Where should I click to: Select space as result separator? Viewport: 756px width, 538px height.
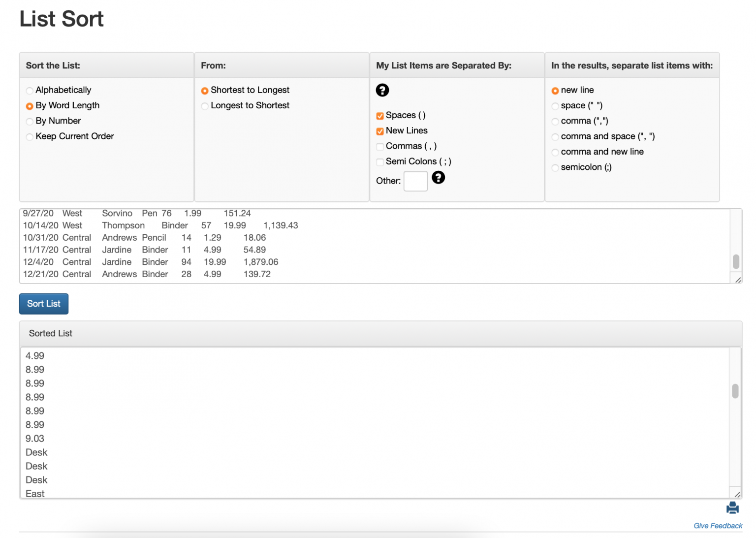click(x=555, y=106)
